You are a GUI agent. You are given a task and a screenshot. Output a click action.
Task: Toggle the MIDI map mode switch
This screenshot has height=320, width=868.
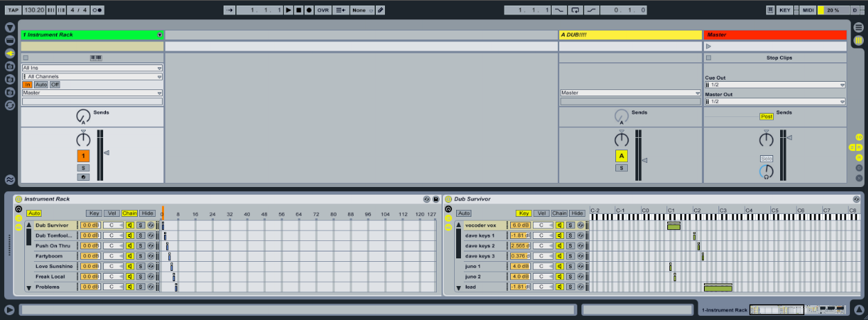808,10
